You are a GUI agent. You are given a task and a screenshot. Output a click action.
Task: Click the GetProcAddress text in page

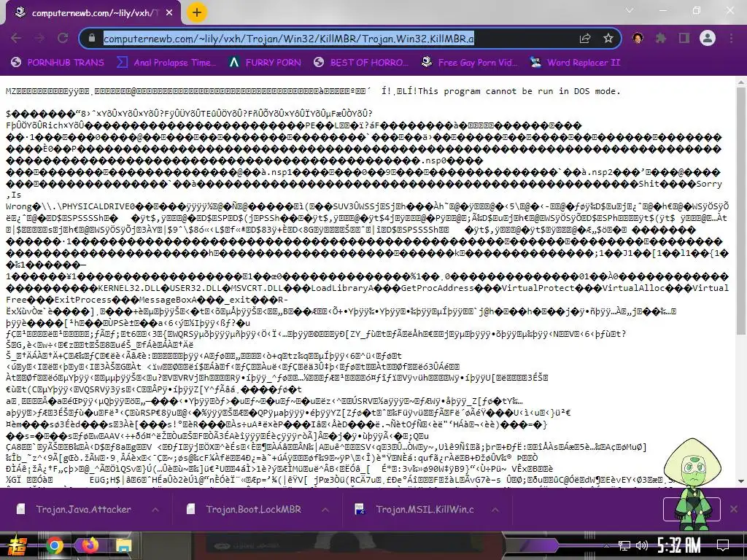[438, 288]
